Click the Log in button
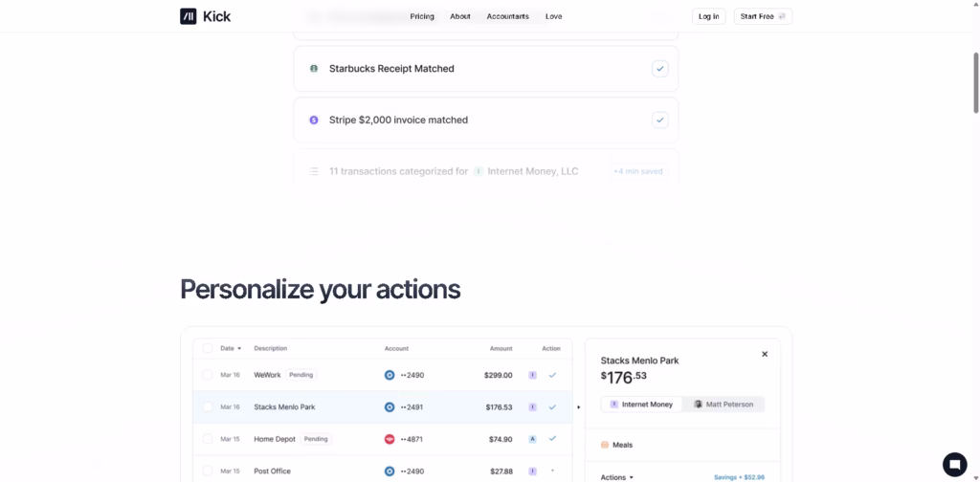 coord(708,16)
